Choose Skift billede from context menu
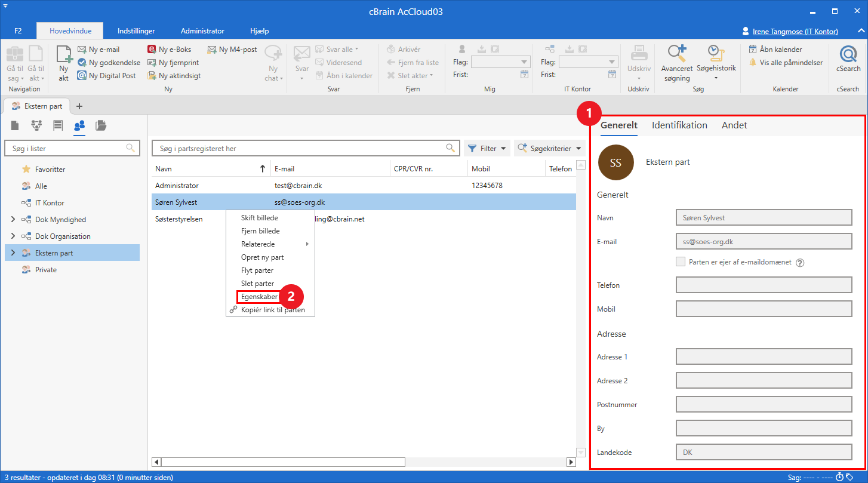Image resolution: width=868 pixels, height=483 pixels. coord(270,218)
